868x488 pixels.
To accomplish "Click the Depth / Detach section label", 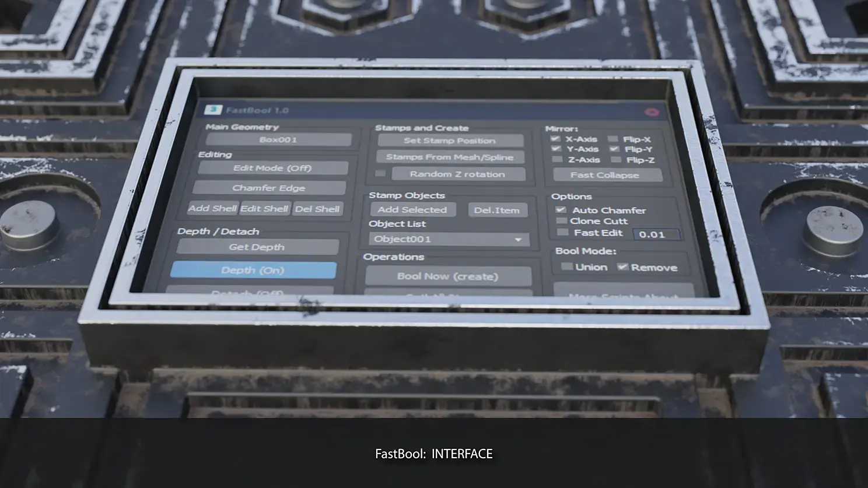I will tap(218, 231).
